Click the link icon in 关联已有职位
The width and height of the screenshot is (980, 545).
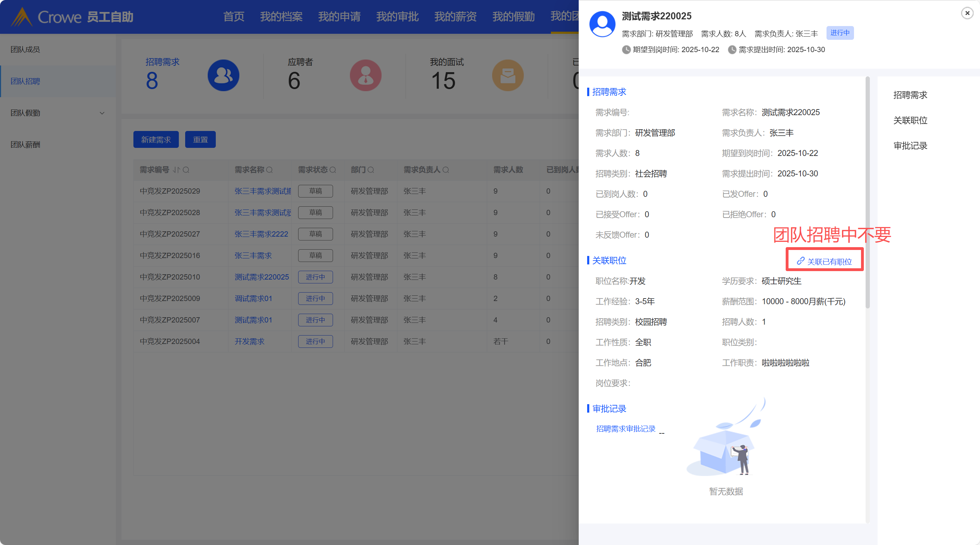[800, 261]
